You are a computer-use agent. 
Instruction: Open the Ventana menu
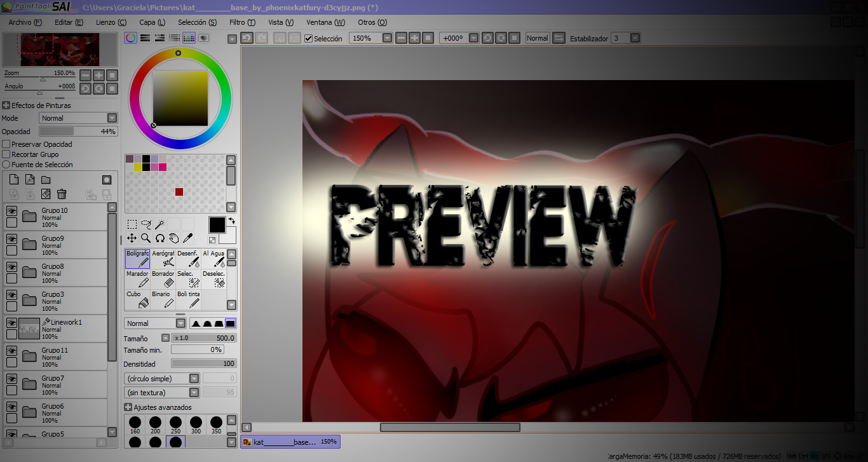tap(326, 22)
